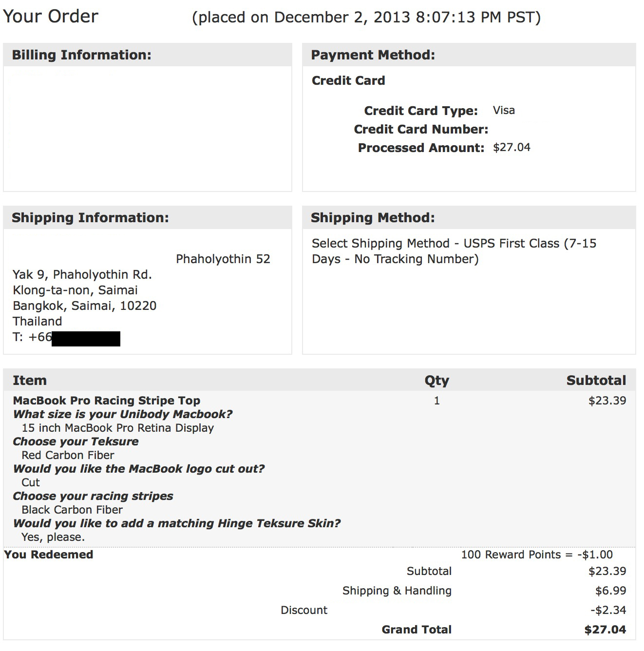Click the redacted phone number box

point(86,339)
